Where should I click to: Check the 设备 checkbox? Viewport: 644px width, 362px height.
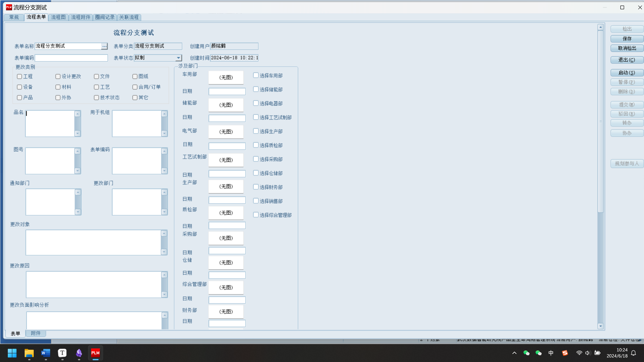pos(19,87)
